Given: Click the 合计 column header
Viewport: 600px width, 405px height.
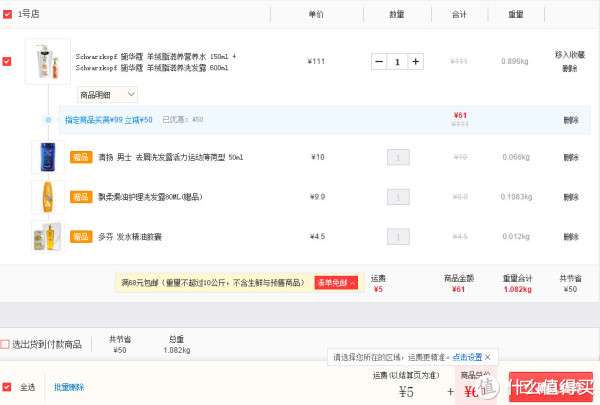Looking at the screenshot, I should click(x=459, y=15).
